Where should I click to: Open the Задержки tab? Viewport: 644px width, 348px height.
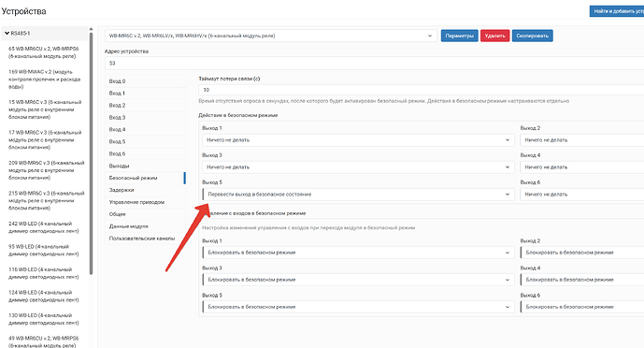pyautogui.click(x=145, y=190)
